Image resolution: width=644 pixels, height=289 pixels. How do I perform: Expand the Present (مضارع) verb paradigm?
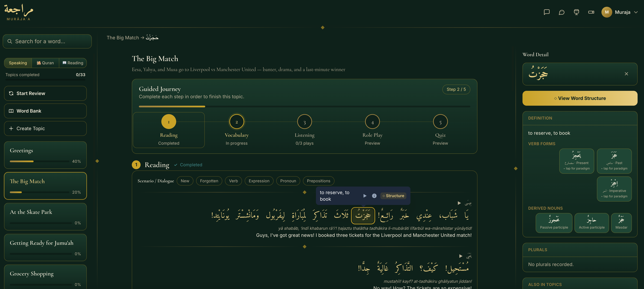coord(576,161)
